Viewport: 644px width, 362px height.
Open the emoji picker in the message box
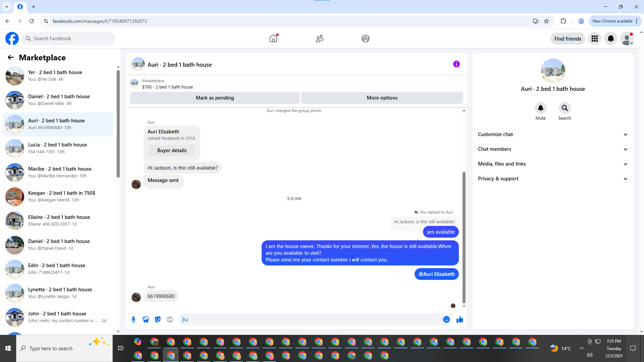pyautogui.click(x=446, y=319)
